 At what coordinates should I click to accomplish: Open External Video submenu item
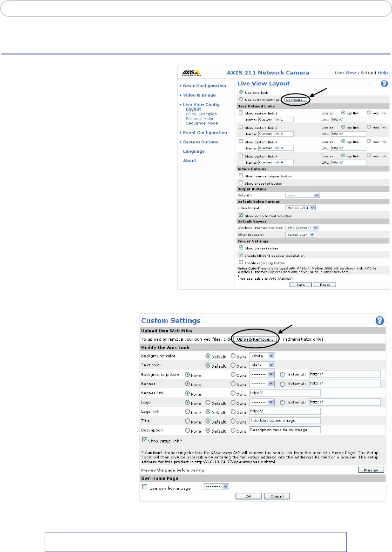point(200,118)
